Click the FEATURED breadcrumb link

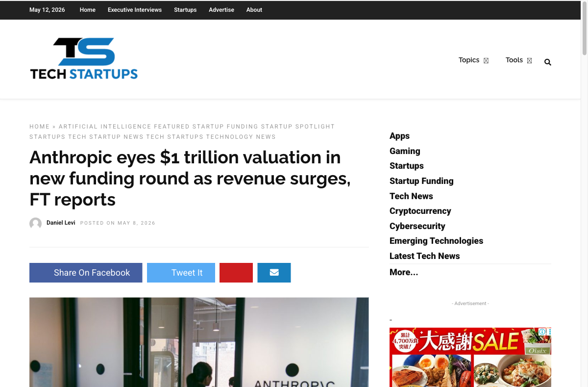click(172, 127)
